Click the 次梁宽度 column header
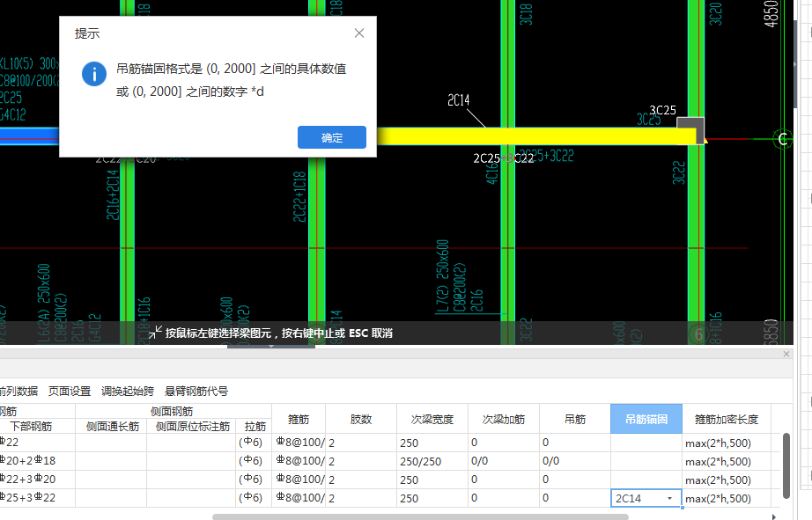 pos(432,419)
